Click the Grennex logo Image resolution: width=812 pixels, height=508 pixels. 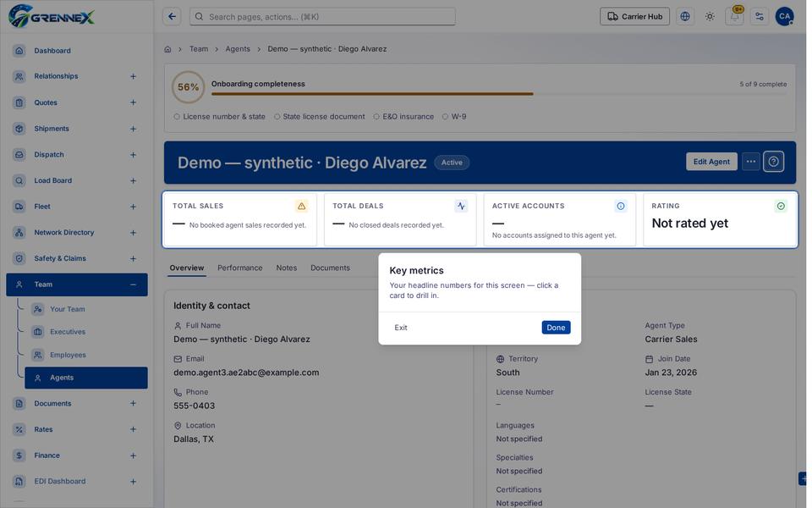pyautogui.click(x=52, y=16)
